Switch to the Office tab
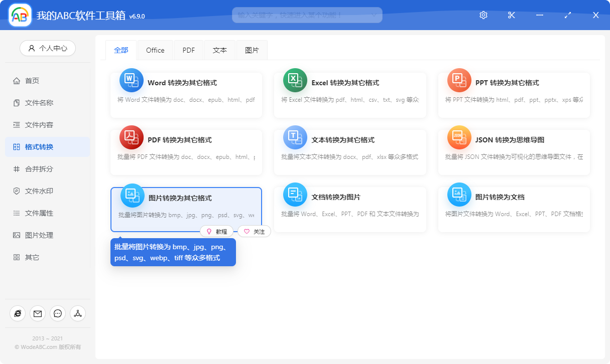This screenshot has height=364, width=610. pyautogui.click(x=155, y=50)
